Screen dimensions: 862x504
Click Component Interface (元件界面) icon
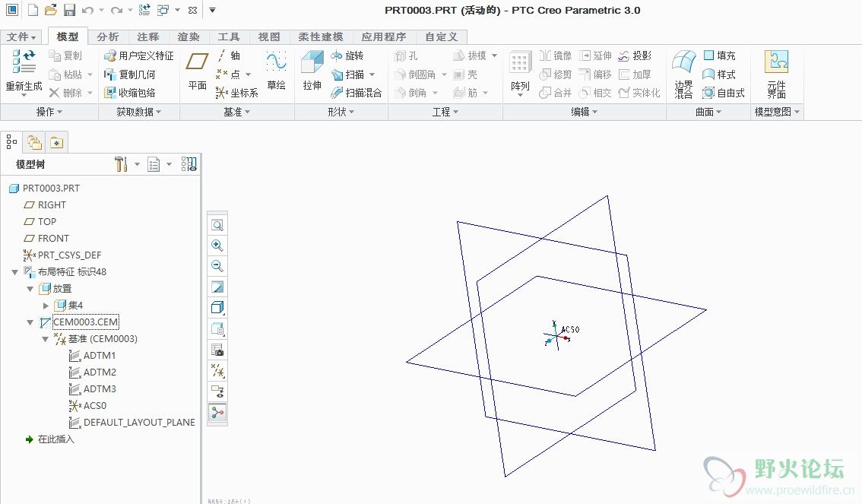(777, 74)
